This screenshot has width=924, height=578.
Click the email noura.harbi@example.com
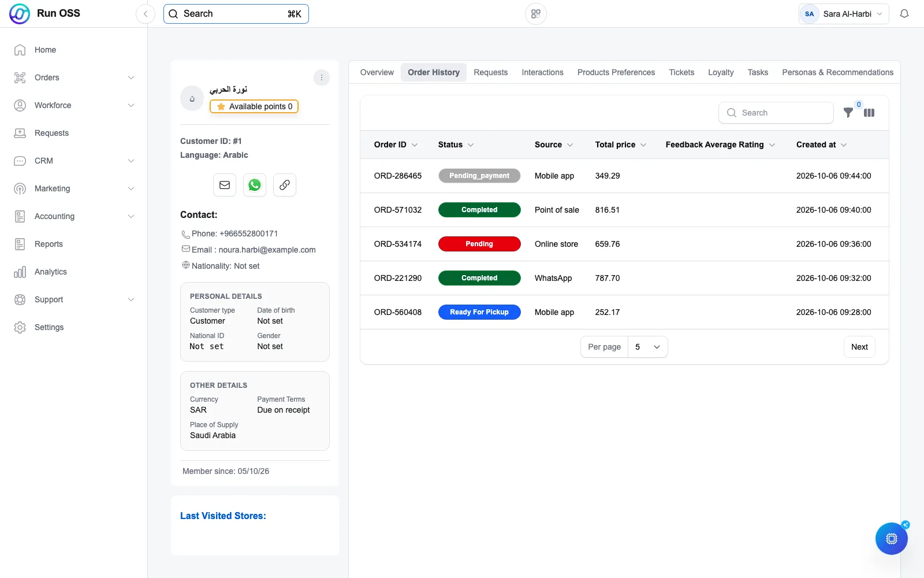tap(267, 250)
